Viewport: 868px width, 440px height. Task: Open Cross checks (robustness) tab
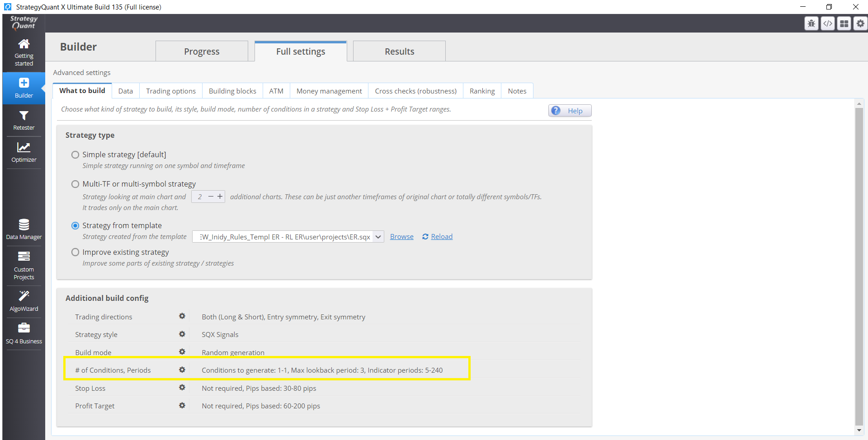click(x=415, y=91)
